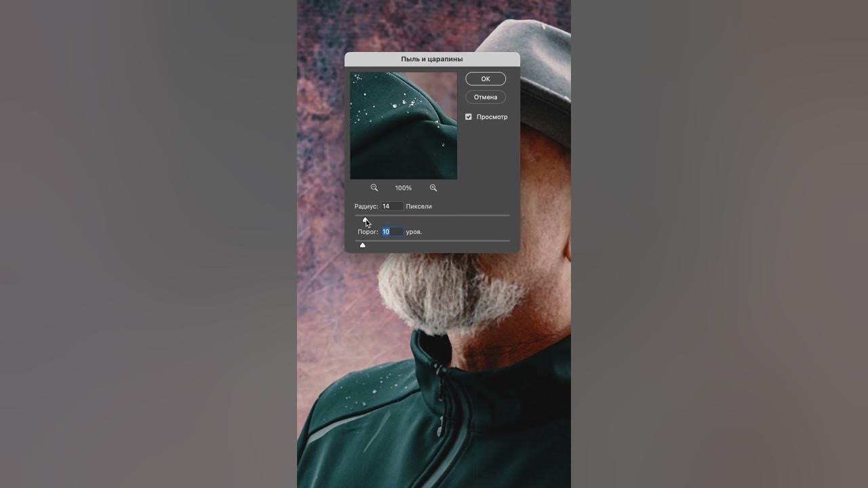Click the Пиксели unit label
The image size is (868, 488).
pos(419,206)
